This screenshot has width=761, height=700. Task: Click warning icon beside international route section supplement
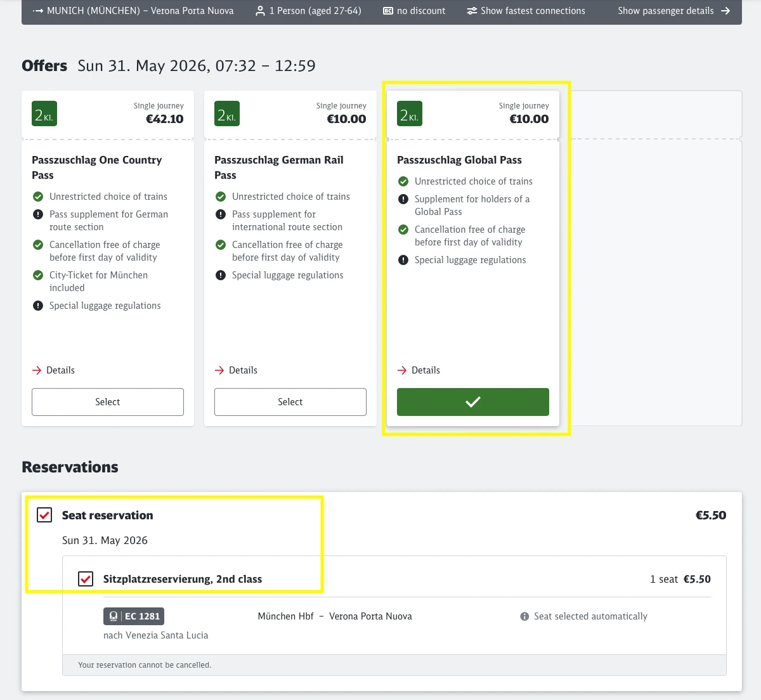(x=221, y=214)
